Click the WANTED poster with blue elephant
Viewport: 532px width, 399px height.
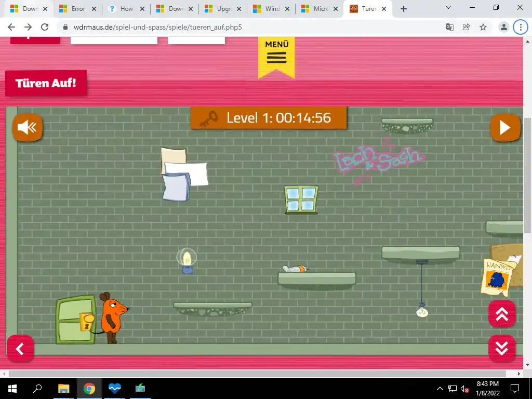pos(496,277)
